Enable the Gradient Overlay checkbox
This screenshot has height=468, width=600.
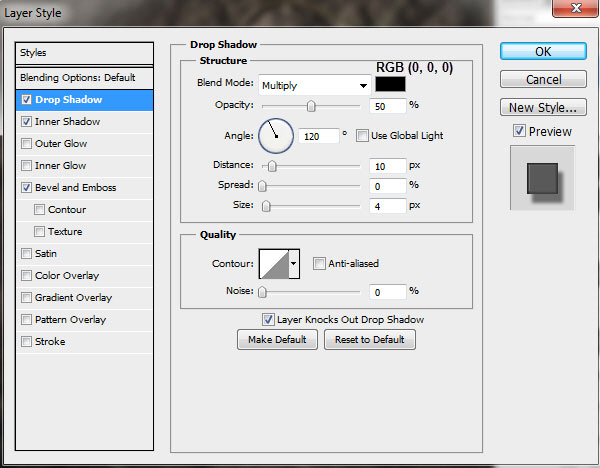click(26, 298)
